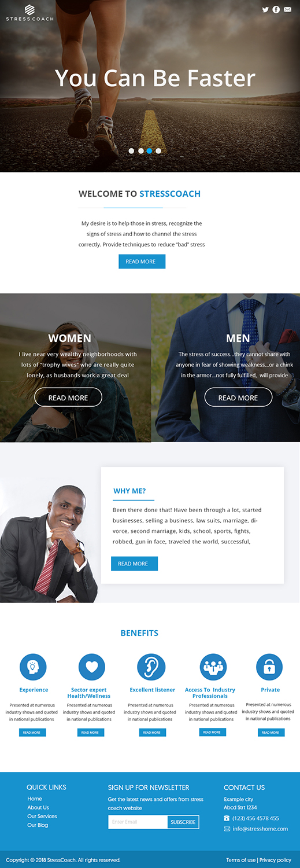This screenshot has height=868, width=300.
Task: Open the Facebook icon in header
Action: tap(276, 9)
